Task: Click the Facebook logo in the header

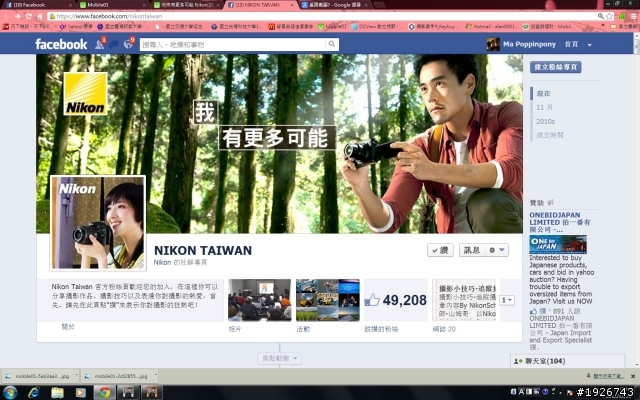Action: (x=61, y=44)
